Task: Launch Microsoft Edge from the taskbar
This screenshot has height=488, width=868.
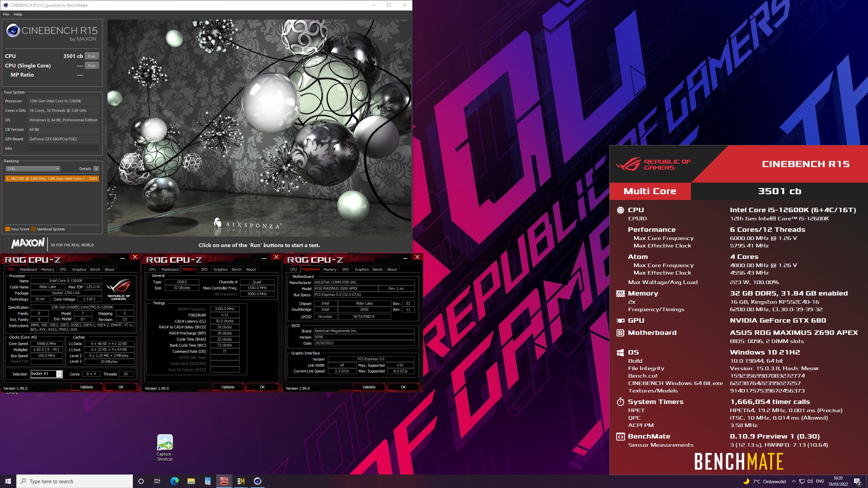Action: (175, 481)
